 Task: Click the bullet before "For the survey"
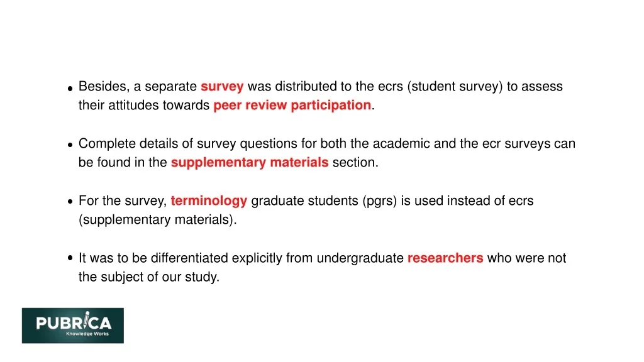pyautogui.click(x=70, y=202)
